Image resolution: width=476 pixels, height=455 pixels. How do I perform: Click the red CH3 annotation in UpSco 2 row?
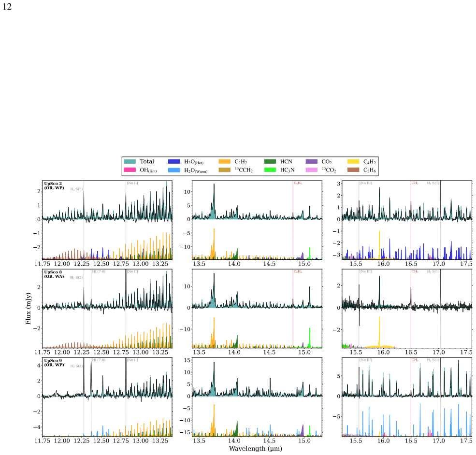(415, 183)
